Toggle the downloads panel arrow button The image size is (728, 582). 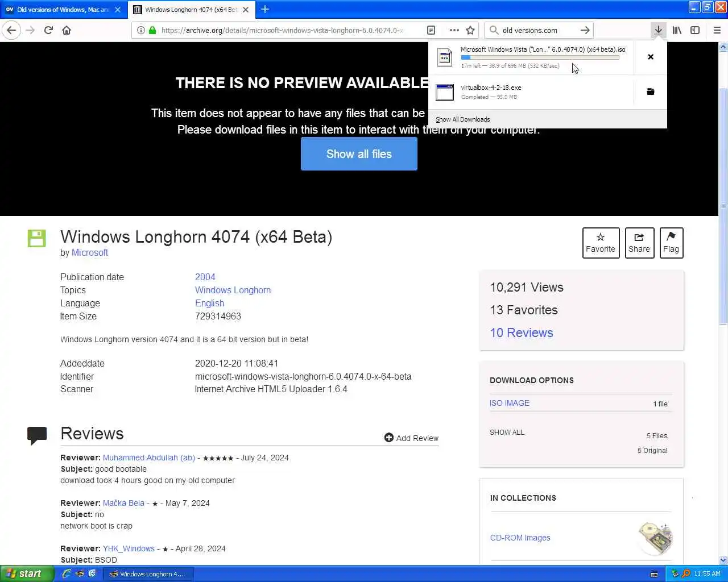tap(658, 30)
